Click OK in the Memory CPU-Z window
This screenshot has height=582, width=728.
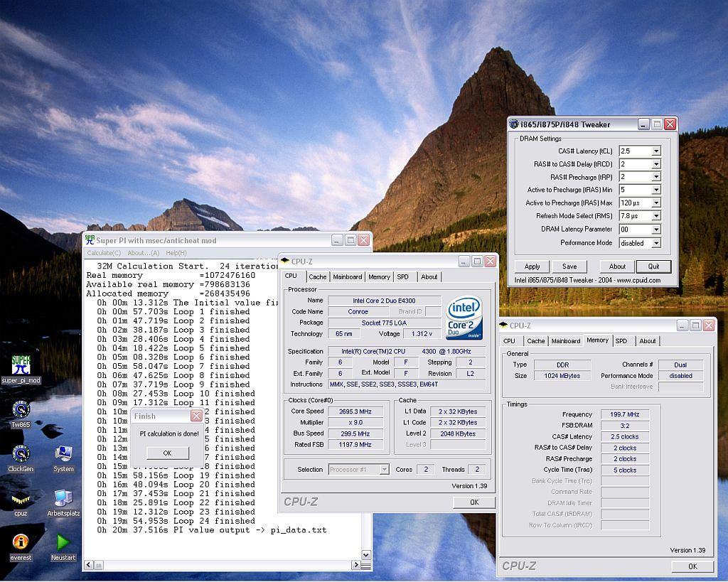point(692,566)
